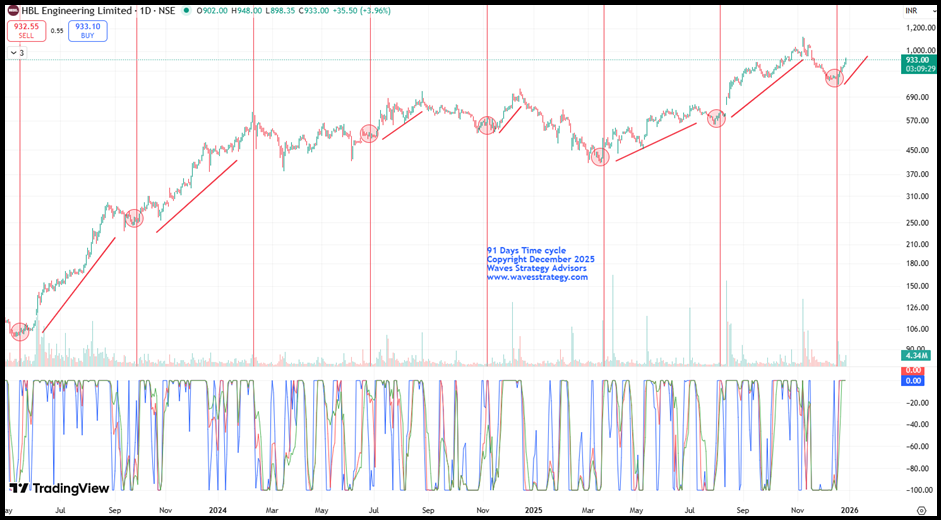Click the 1,200.00 price axis label
Image resolution: width=941 pixels, height=520 pixels.
919,28
